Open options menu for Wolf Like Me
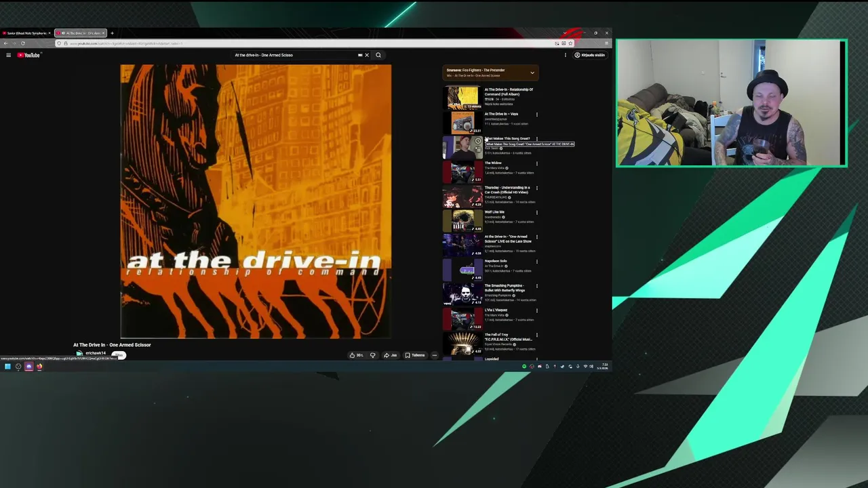Screen dimensions: 868x488 536,212
